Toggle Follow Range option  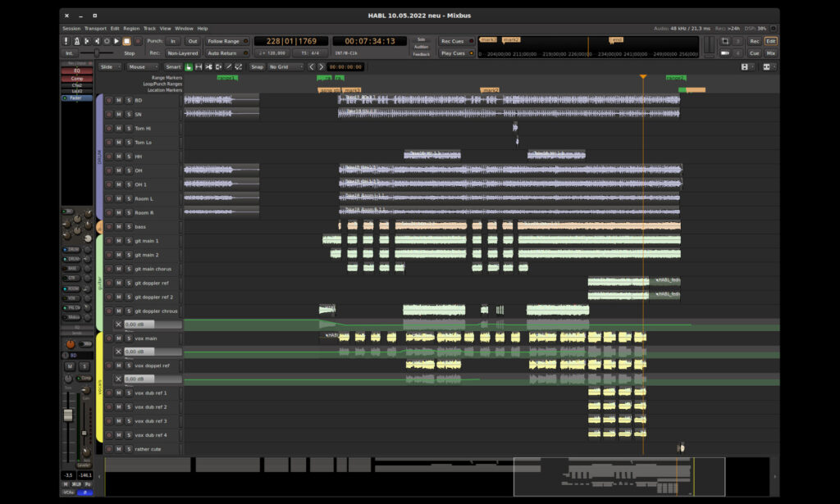click(227, 41)
